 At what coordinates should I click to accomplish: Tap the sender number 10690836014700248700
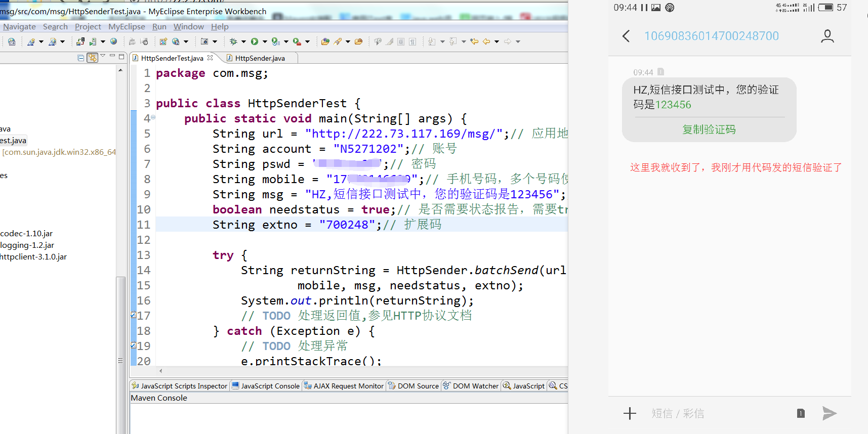[x=711, y=36]
